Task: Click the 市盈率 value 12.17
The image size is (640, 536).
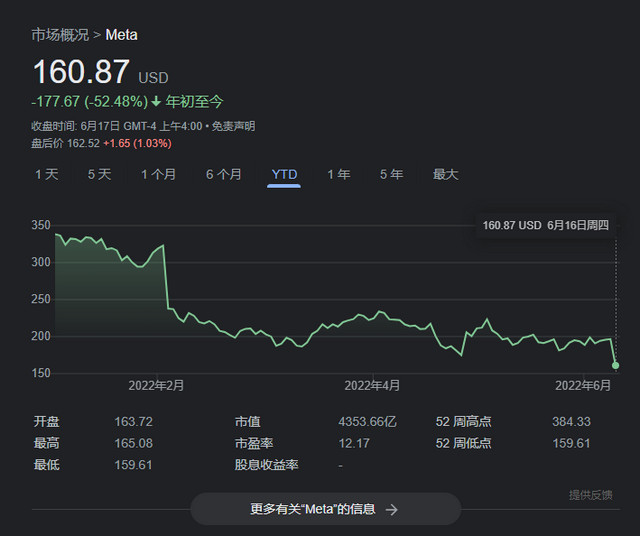Action: coord(354,443)
